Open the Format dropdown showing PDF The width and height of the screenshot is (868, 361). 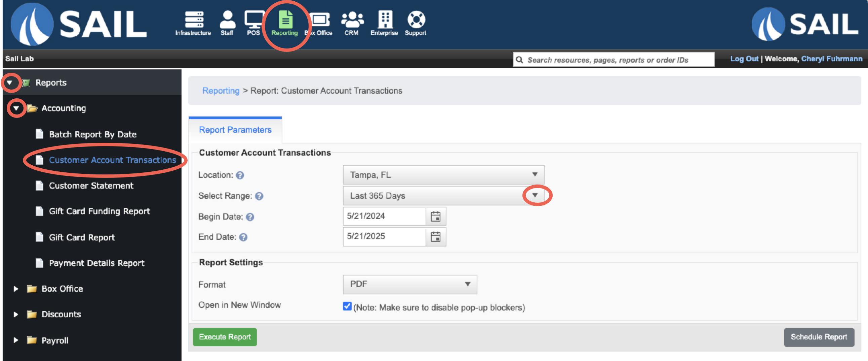(410, 284)
